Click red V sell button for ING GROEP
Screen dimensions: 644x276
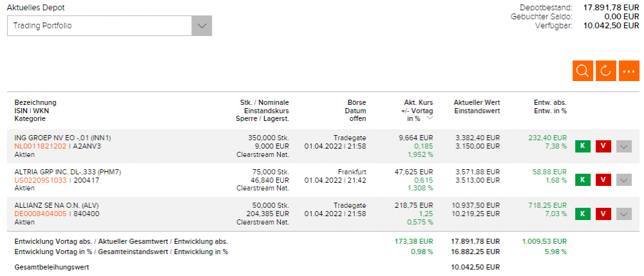[603, 146]
